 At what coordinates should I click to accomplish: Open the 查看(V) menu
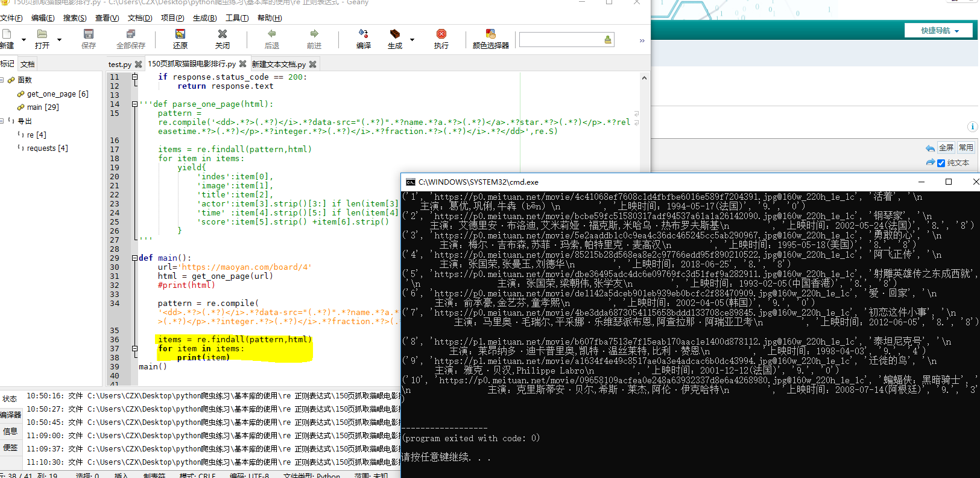[107, 18]
